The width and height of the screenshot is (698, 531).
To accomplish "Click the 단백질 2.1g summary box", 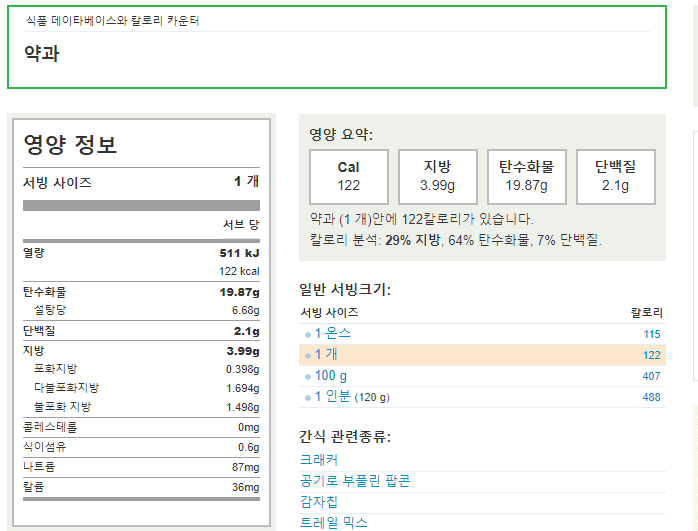I will [x=616, y=177].
